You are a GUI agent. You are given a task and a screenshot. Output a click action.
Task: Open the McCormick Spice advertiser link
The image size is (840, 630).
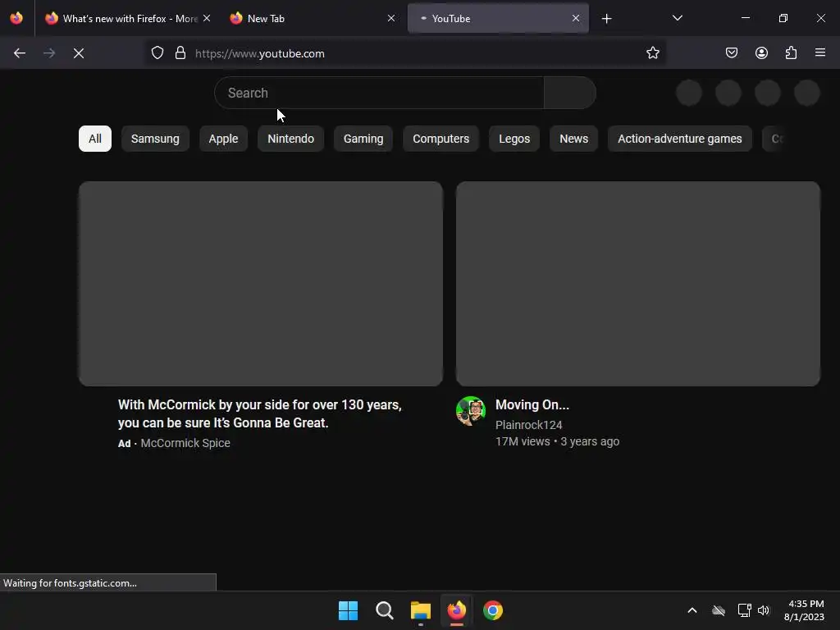185,443
